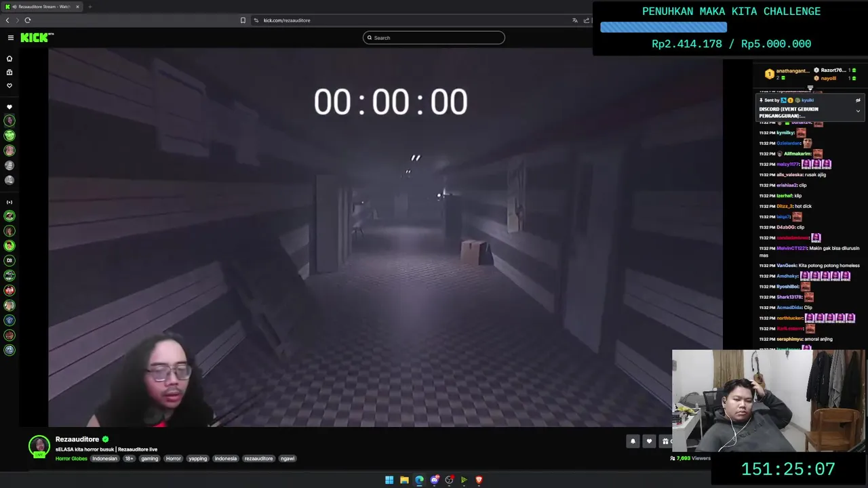Collapse the gift leaderboard with the arrow
The height and width of the screenshot is (488, 868).
point(810,87)
